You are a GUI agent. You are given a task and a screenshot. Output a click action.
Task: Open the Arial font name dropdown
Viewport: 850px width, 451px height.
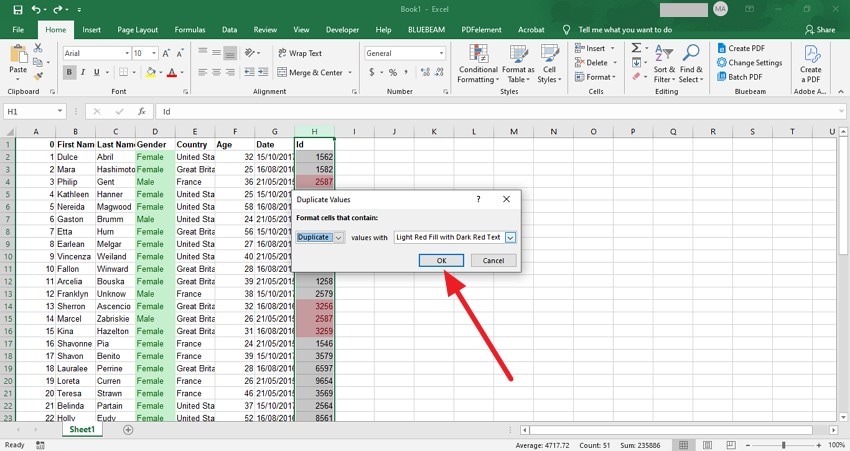tap(127, 53)
